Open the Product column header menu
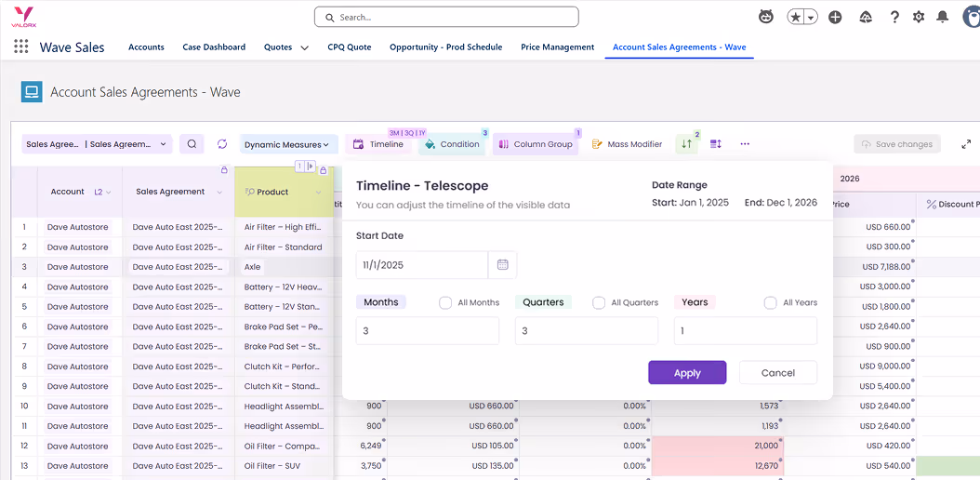The image size is (980, 480). click(318, 193)
